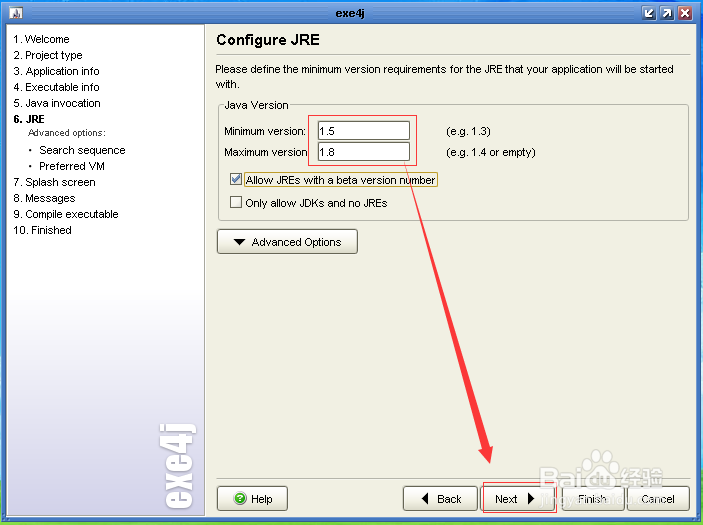Click the Advanced options: label in sidebar
This screenshot has width=703, height=525.
coord(67,133)
